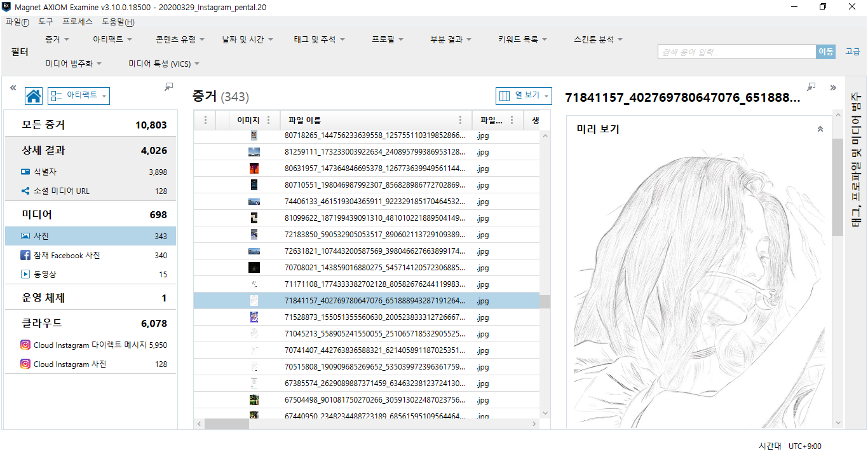The width and height of the screenshot is (868, 463).
Task: Select the 사진 artifact entry
Action: (x=90, y=236)
